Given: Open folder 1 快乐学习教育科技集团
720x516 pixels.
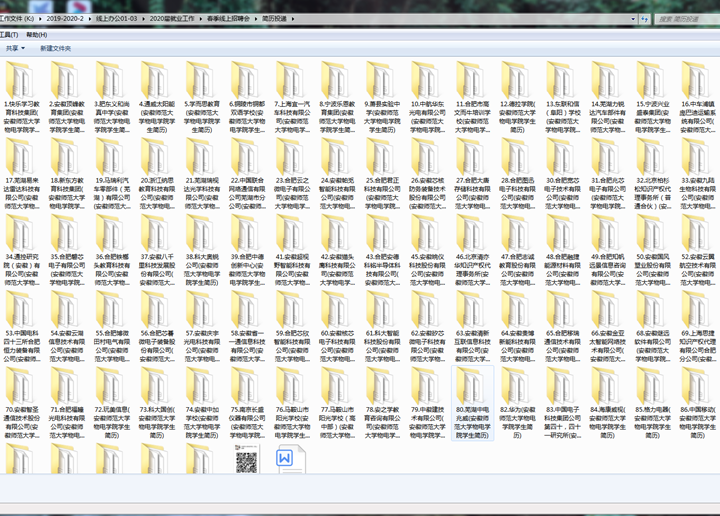Looking at the screenshot, I should tap(22, 81).
